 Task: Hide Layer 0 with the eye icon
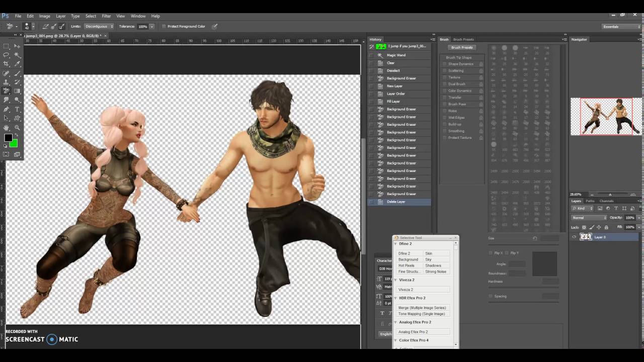574,237
